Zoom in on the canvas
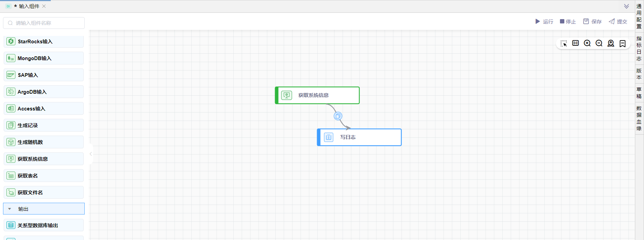The image size is (644, 240). [x=587, y=43]
